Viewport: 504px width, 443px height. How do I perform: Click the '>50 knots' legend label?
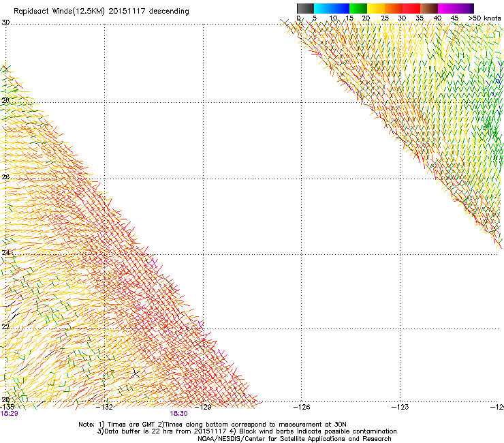coord(484,18)
